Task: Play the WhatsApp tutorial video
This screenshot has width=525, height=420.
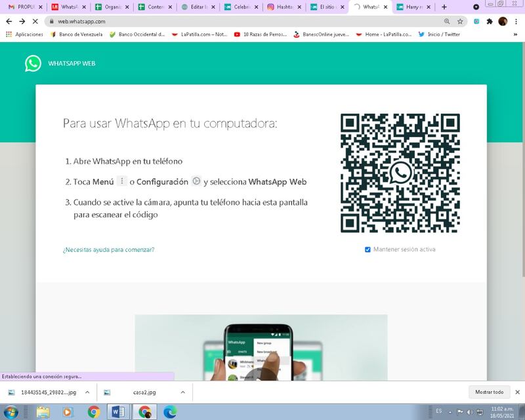Action: click(261, 375)
